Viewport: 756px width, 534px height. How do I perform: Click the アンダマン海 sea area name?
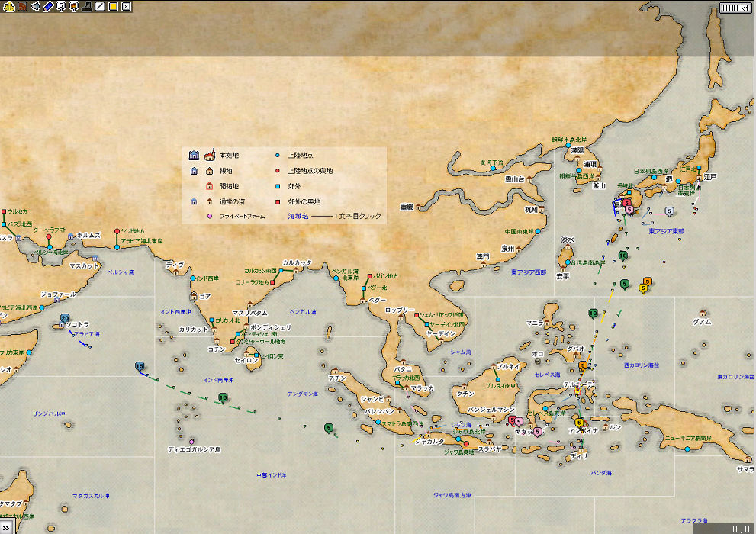[302, 394]
